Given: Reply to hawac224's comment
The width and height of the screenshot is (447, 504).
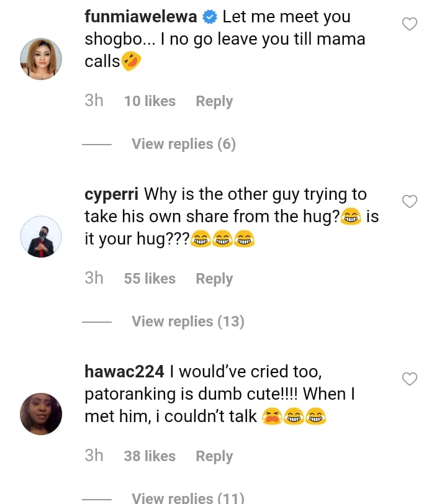Looking at the screenshot, I should coord(214,456).
